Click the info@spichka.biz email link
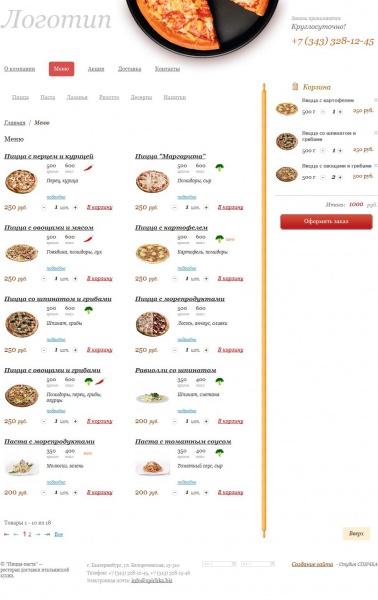Image resolution: width=378 pixels, height=600 pixels. click(x=152, y=580)
